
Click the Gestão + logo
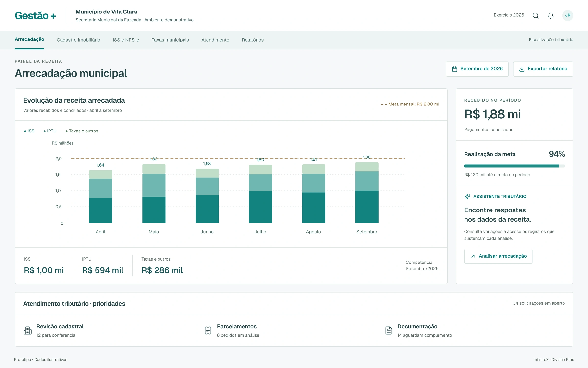point(36,15)
